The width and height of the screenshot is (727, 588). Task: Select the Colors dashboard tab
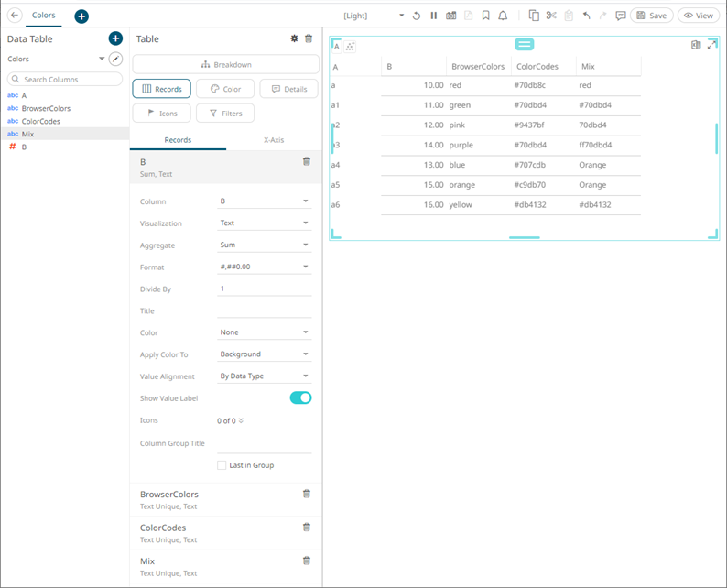[x=43, y=16]
